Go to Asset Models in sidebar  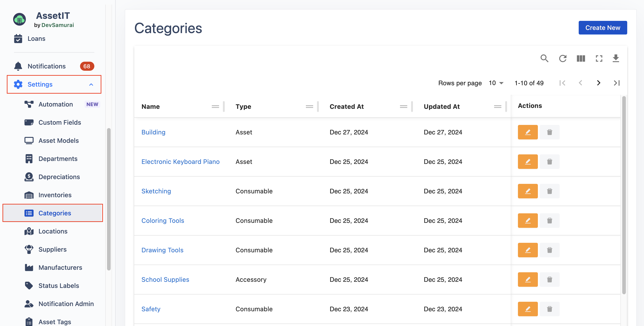coord(59,141)
